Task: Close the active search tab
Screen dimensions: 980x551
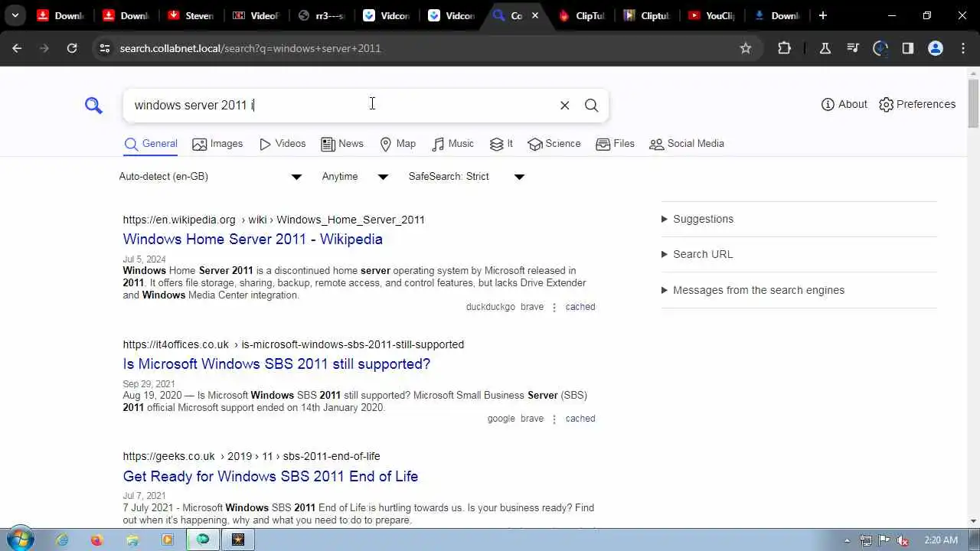Action: point(535,15)
